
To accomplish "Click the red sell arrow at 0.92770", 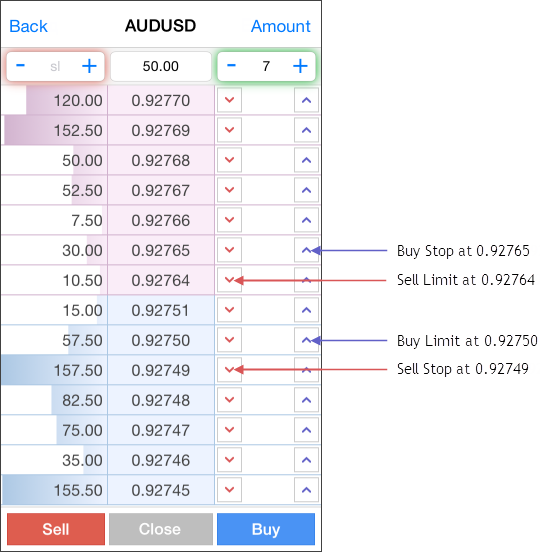I will point(229,100).
